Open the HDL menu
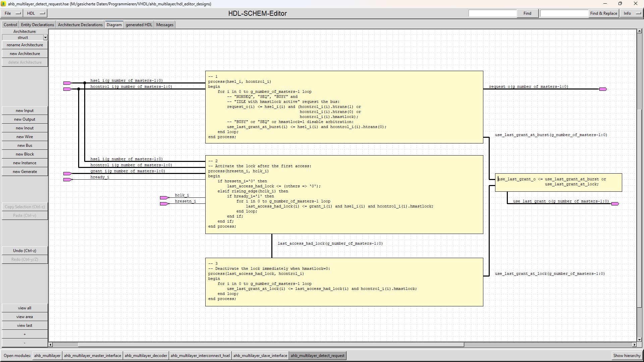 pos(36,13)
